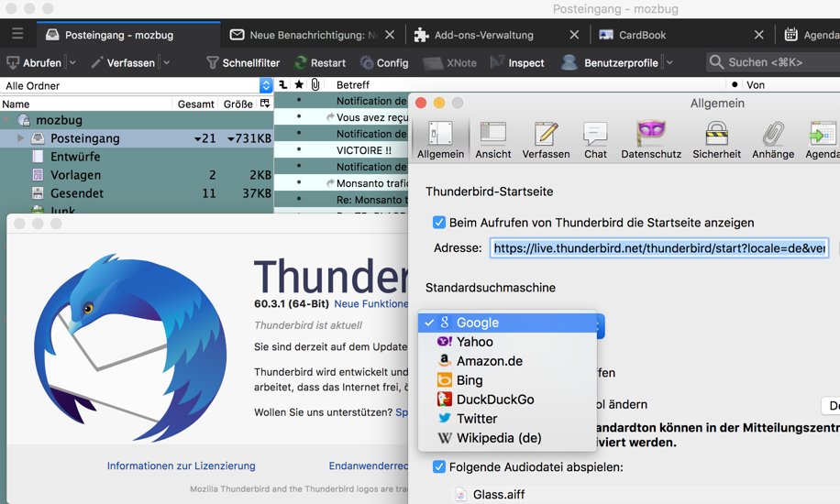Image resolution: width=840 pixels, height=504 pixels.
Task: Expand the Posteingang folder triangle
Action: tap(20, 138)
